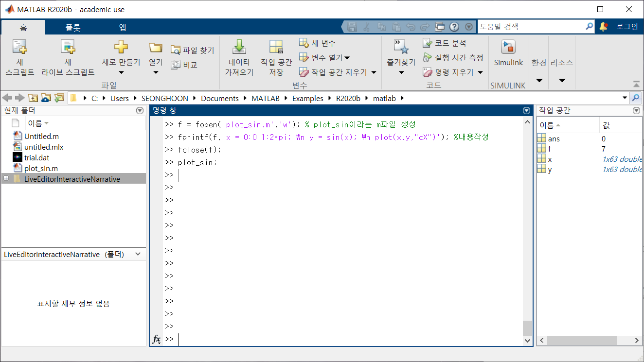Image resolution: width=644 pixels, height=362 pixels.
Task: Go up one folder level icon
Action: tap(33, 98)
